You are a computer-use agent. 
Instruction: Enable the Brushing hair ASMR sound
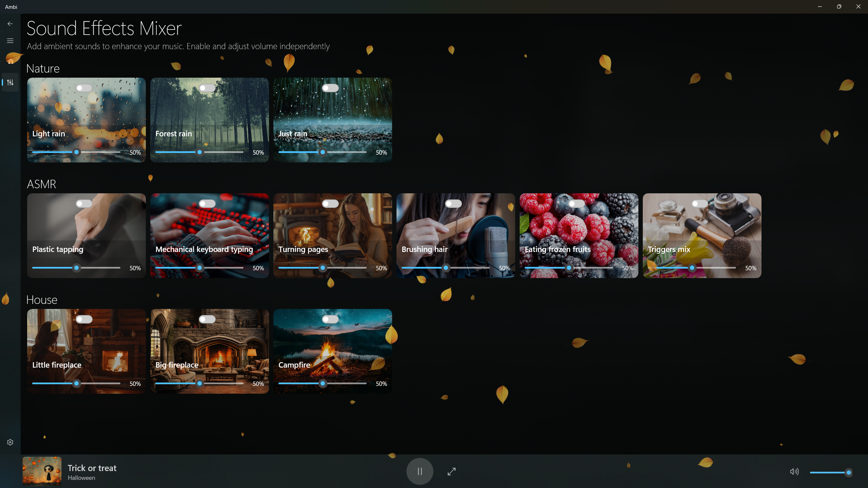click(x=453, y=203)
